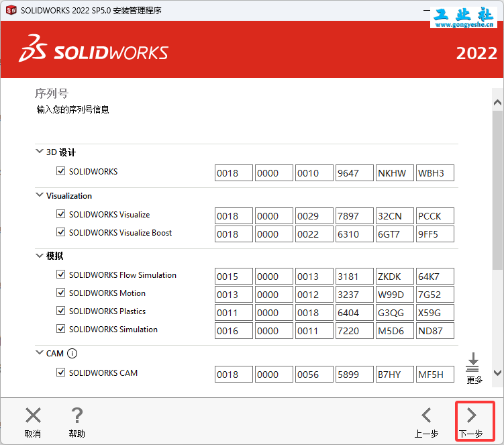Click scrollbar down arrow

pos(497,373)
